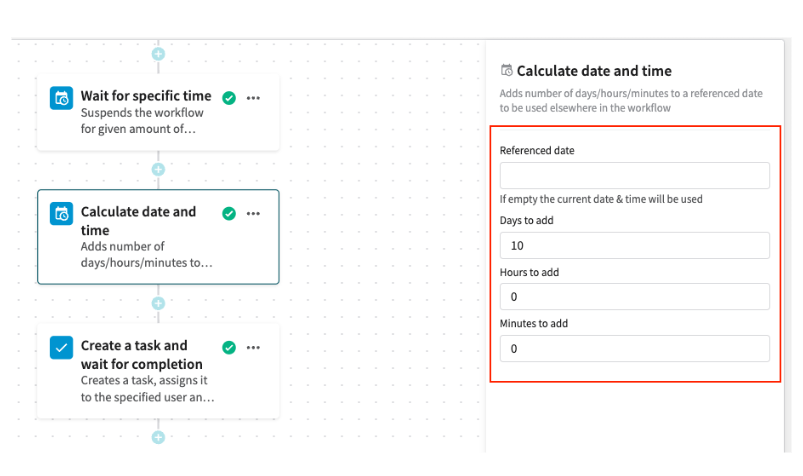Click the Referenced date input field
The height and width of the screenshot is (476, 803).
point(634,176)
